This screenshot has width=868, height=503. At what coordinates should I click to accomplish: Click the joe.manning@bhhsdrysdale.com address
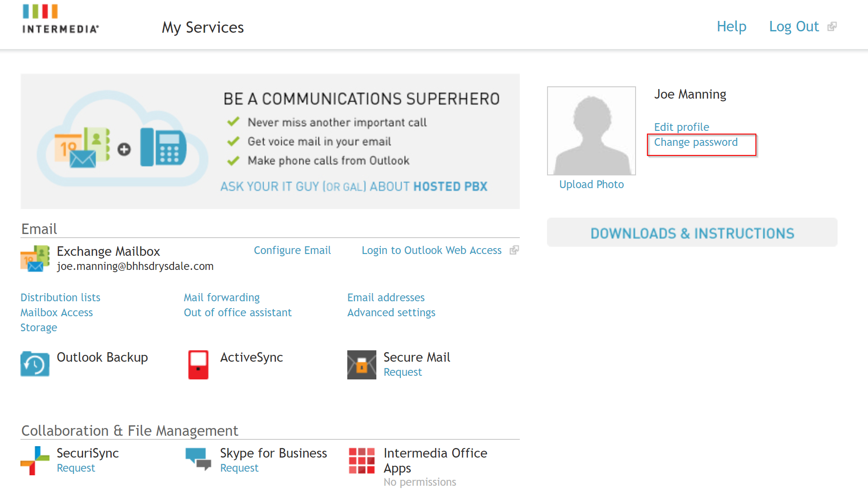click(x=135, y=266)
